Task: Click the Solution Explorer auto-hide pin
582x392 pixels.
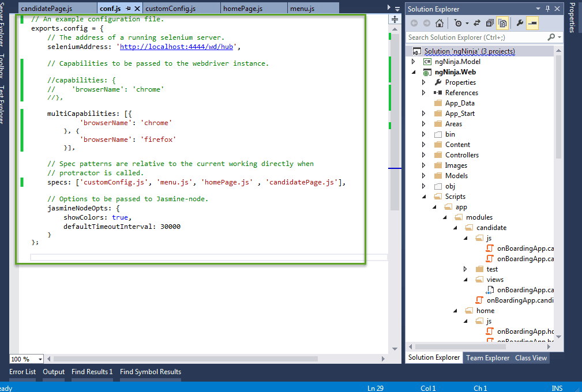Action: tap(547, 9)
